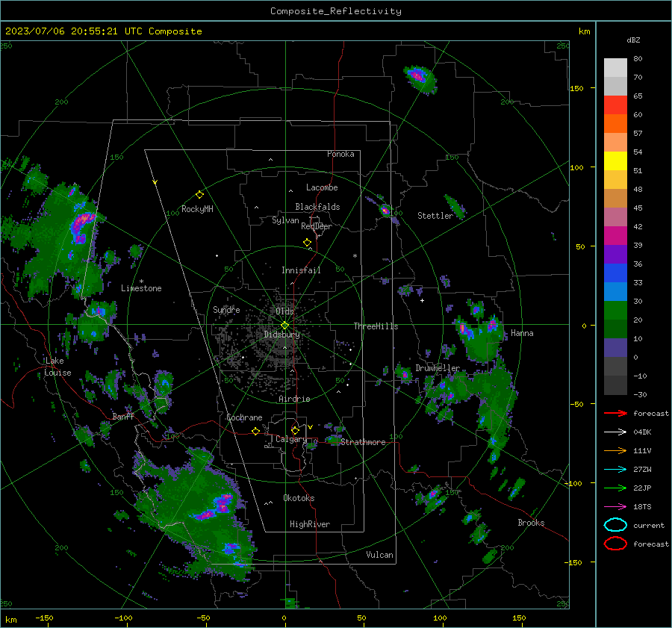This screenshot has height=628, width=672.
Task: Click the Lacombe city label
Action: point(322,187)
